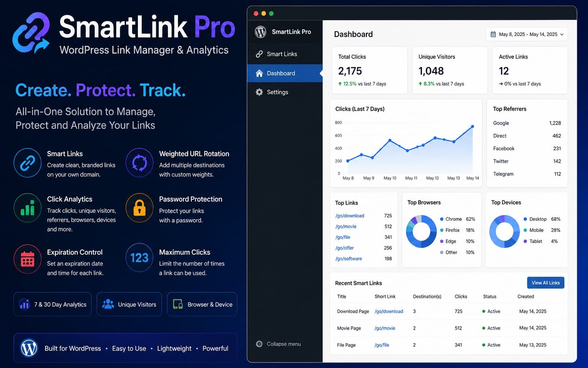This screenshot has height=368, width=588.
Task: Click the Total Clicks card
Action: tap(369, 70)
